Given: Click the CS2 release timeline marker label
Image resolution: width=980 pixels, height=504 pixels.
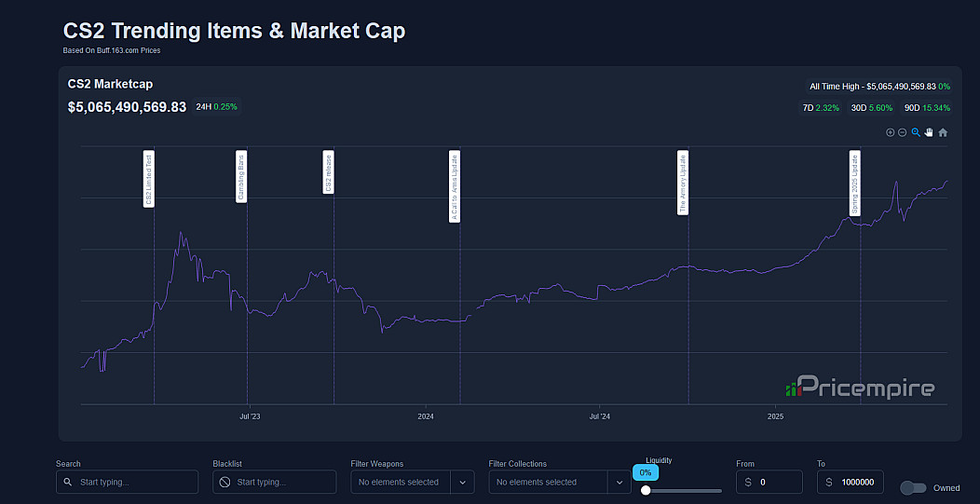Looking at the screenshot, I should 328,172.
